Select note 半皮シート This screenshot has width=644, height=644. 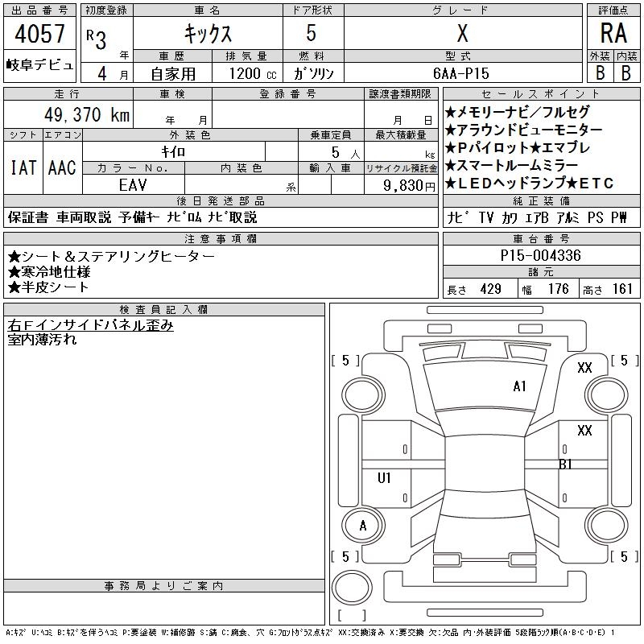pyautogui.click(x=48, y=287)
